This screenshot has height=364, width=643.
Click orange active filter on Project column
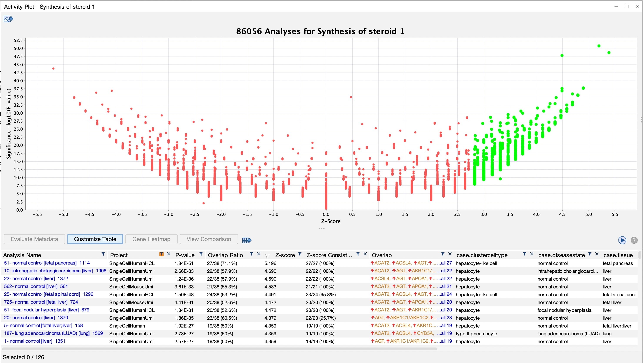(161, 254)
